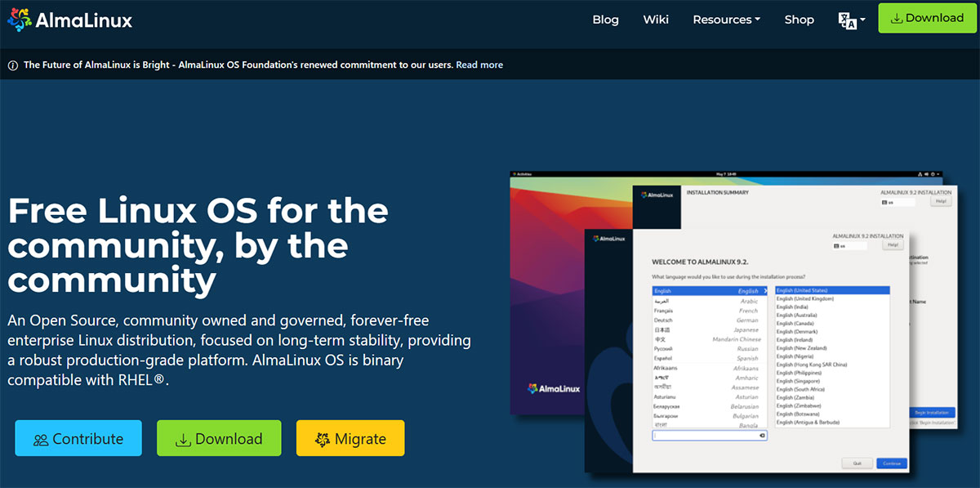Image resolution: width=980 pixels, height=488 pixels.
Task: Select Afrikaans in the language list
Action: (x=710, y=368)
